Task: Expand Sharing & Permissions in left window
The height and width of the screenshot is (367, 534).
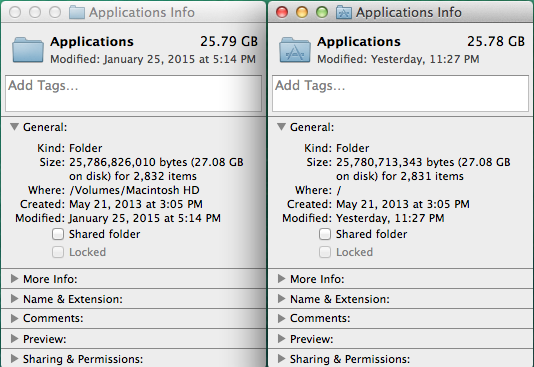Action: coord(14,359)
